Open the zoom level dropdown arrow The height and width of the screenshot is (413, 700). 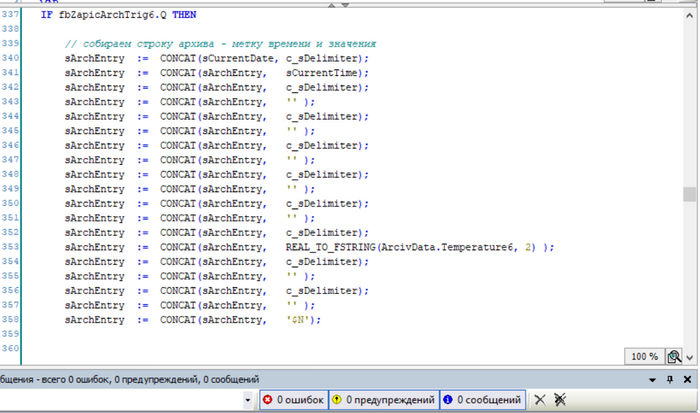688,356
